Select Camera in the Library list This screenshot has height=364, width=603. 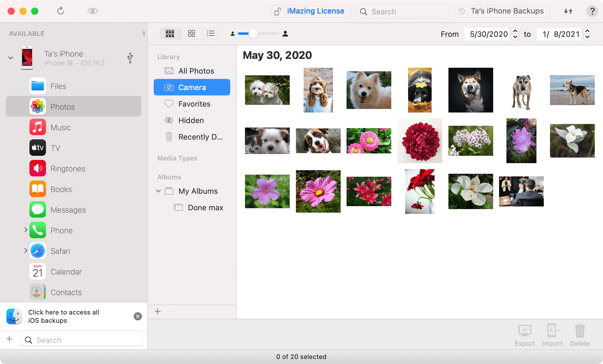192,87
